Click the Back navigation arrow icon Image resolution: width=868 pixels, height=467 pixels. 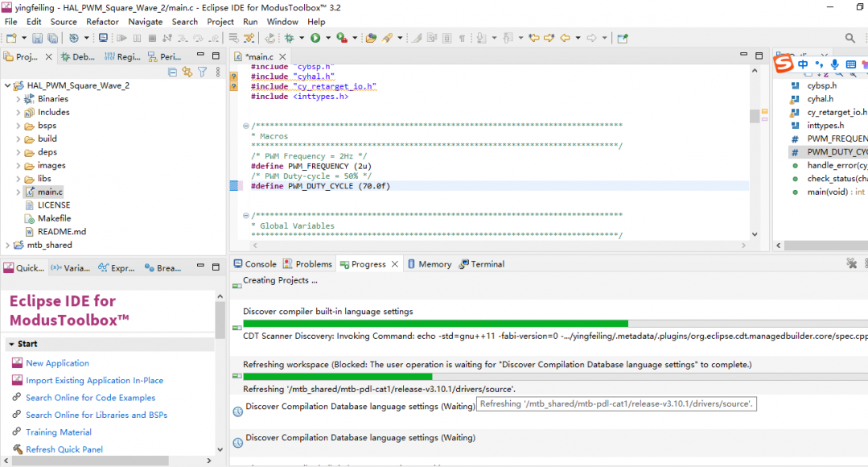tap(566, 38)
